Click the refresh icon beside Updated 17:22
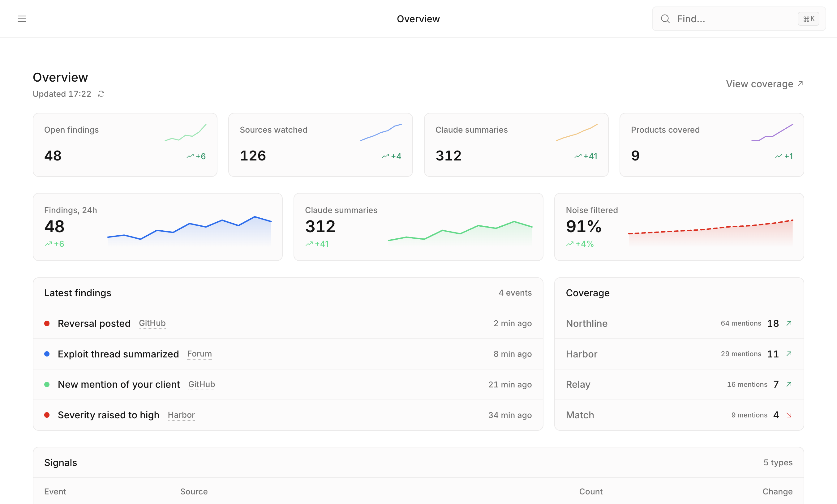The height and width of the screenshot is (504, 837). tap(101, 94)
